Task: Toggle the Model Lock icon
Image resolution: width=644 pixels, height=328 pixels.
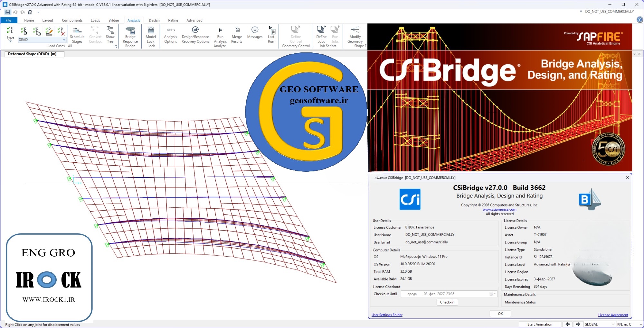Action: pyautogui.click(x=151, y=30)
